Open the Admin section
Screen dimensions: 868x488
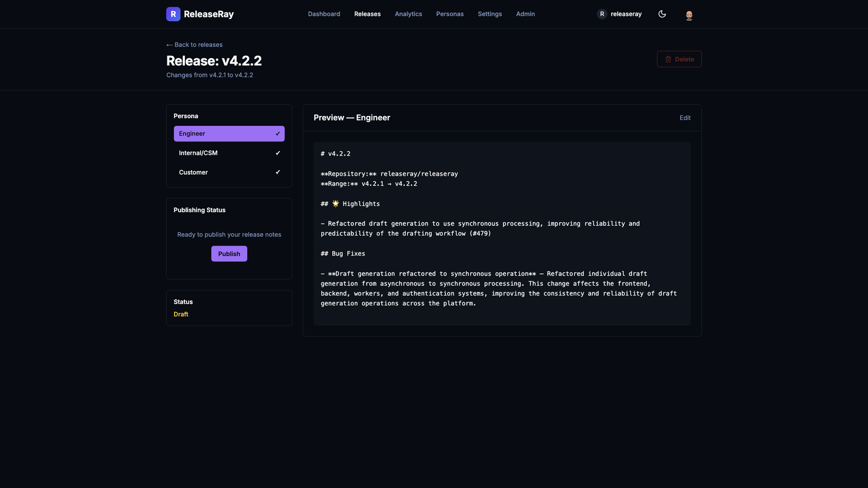525,14
